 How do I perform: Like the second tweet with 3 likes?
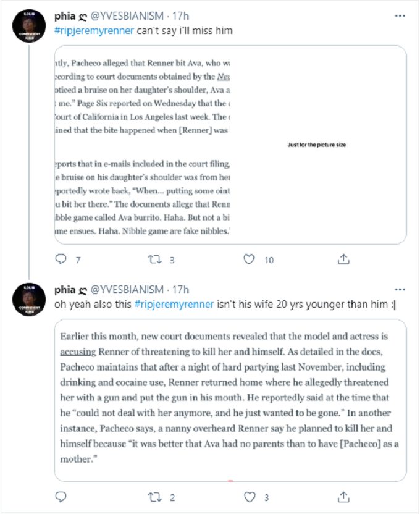(x=250, y=497)
